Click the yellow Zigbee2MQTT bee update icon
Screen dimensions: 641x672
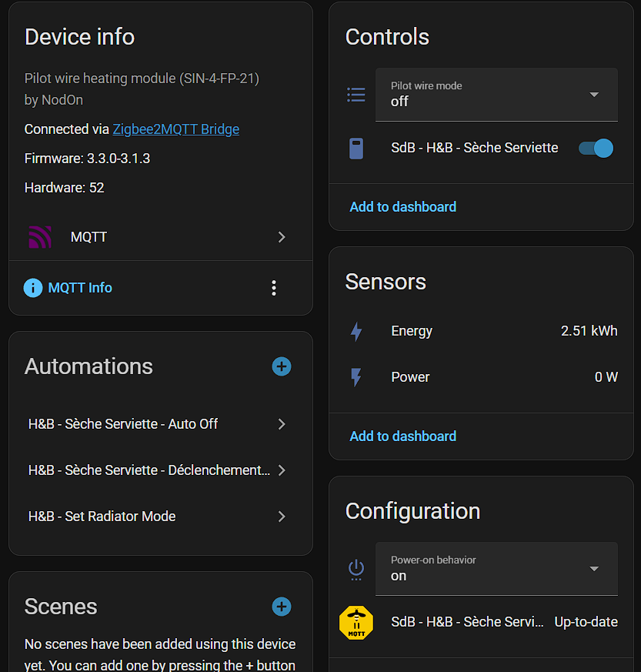coord(356,623)
